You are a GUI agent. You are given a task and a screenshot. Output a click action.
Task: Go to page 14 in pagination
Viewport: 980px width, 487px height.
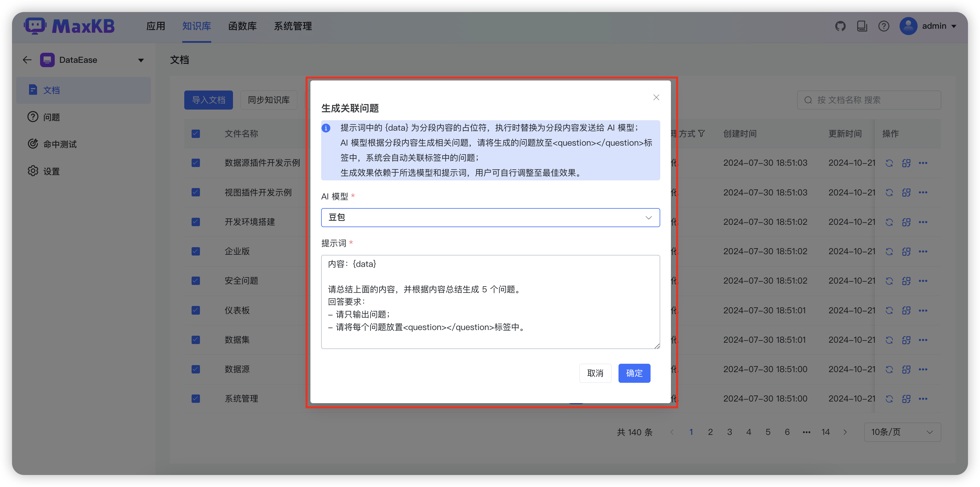[x=825, y=432]
